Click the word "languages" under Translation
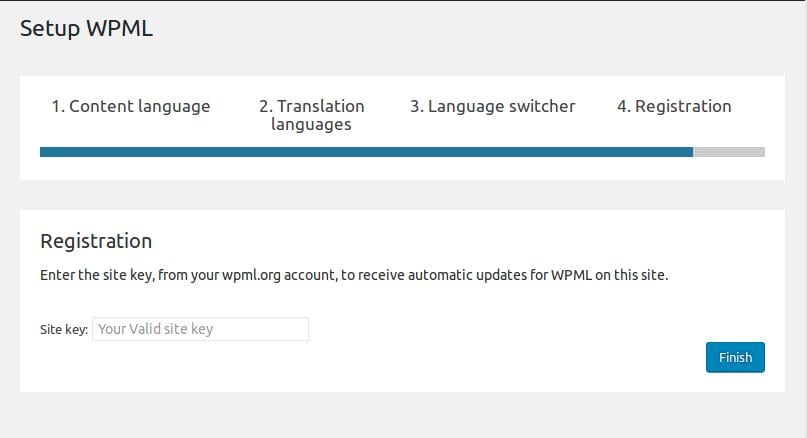807x438 pixels. click(x=311, y=125)
